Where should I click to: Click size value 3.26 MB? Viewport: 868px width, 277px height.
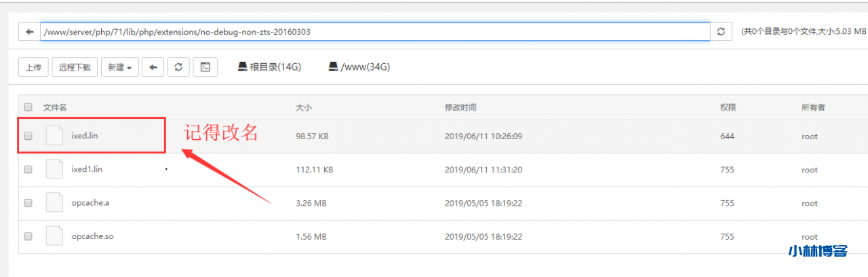point(311,203)
